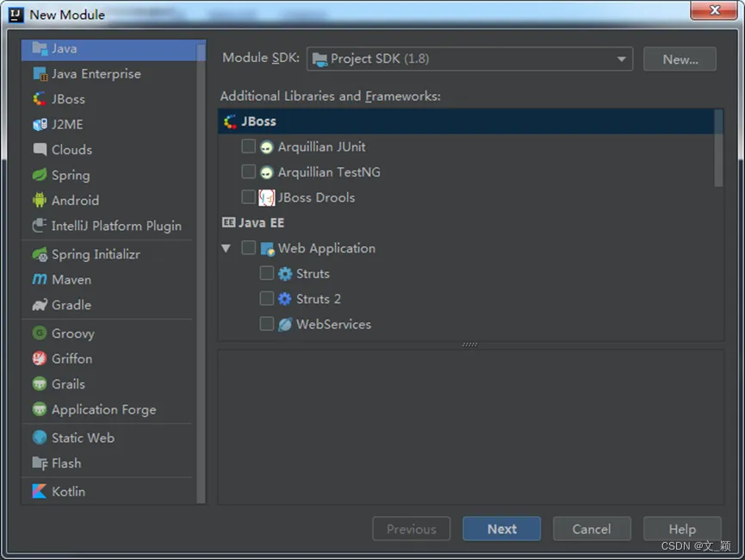Click the JBoss icon in the left list
This screenshot has width=745, height=560.
tap(40, 99)
